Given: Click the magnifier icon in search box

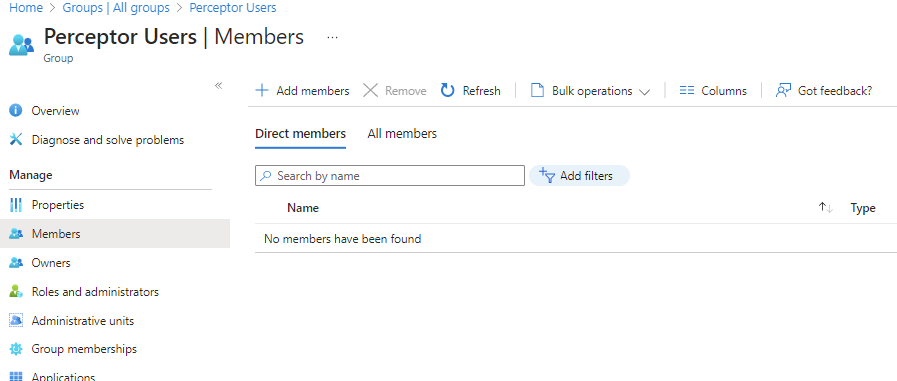Looking at the screenshot, I should [x=265, y=176].
